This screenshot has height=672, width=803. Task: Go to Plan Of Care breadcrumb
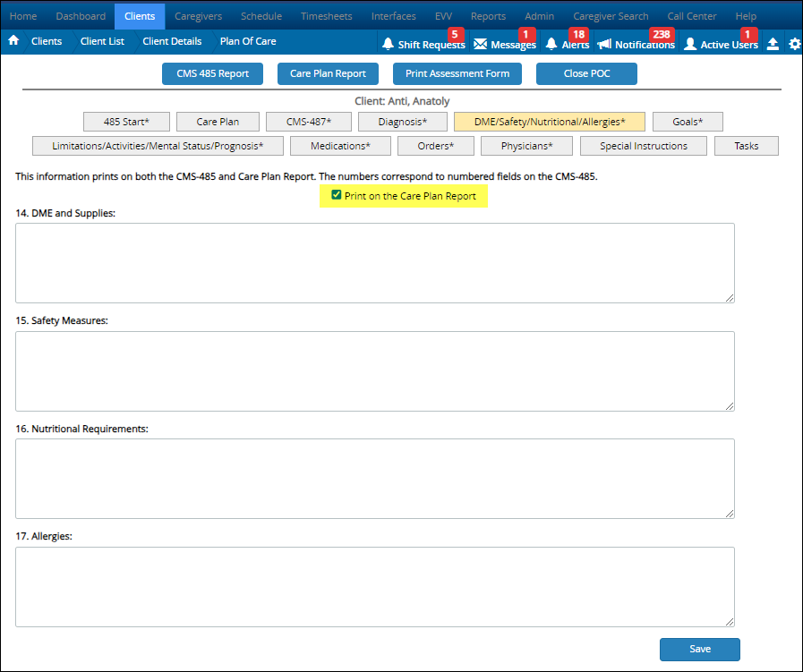[x=248, y=41]
